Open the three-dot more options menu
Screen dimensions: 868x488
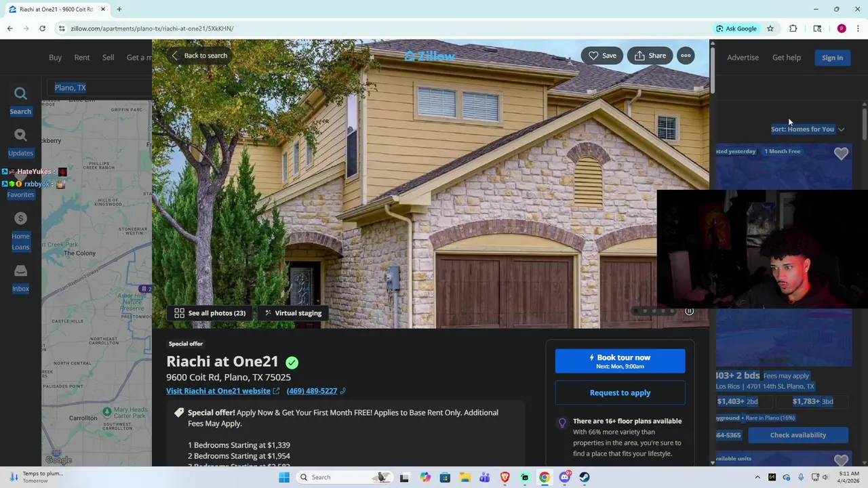pos(686,56)
